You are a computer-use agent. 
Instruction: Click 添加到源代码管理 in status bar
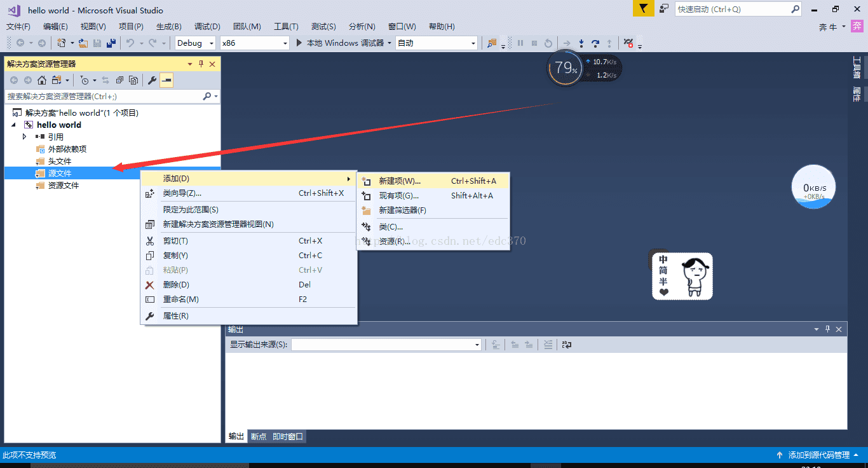pyautogui.click(x=818, y=455)
